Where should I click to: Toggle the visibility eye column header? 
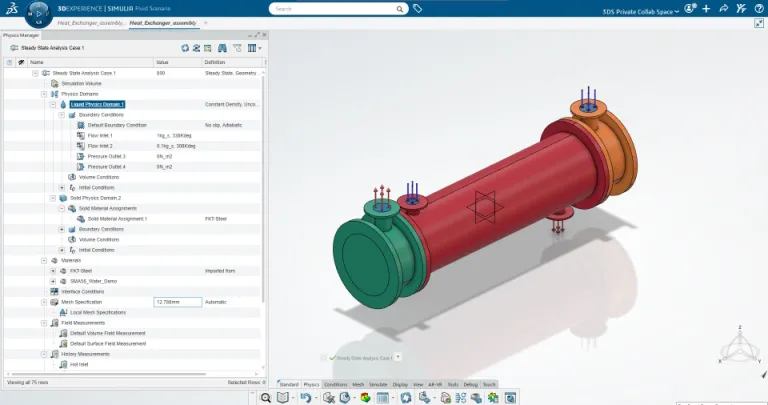click(21, 62)
